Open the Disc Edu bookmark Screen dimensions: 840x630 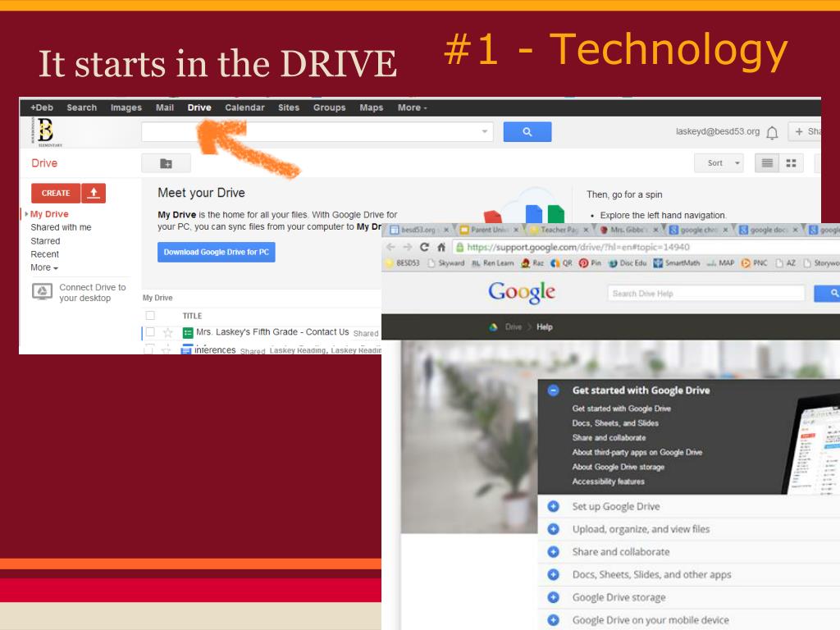click(x=628, y=263)
